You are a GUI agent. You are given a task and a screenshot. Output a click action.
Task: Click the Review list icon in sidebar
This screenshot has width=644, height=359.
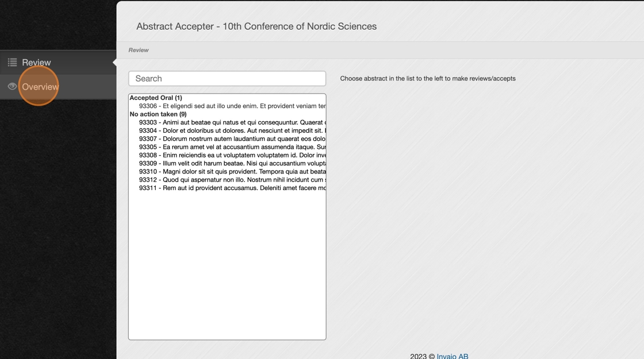[x=12, y=63]
